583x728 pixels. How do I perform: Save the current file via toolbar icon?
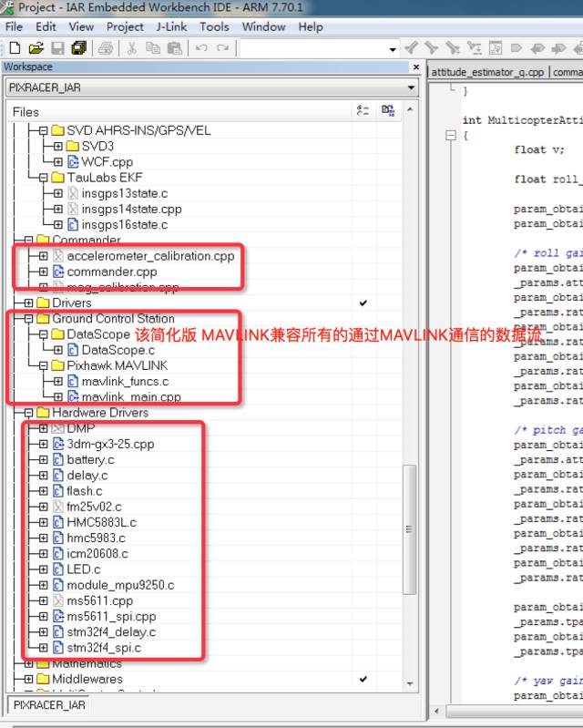(57, 48)
